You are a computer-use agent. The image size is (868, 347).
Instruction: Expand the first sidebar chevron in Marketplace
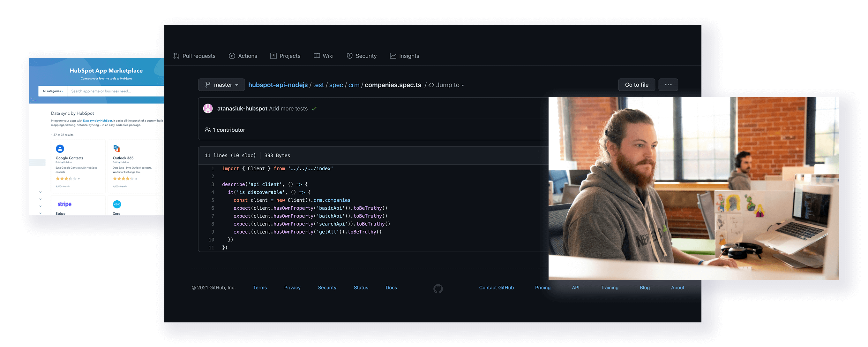tap(41, 192)
